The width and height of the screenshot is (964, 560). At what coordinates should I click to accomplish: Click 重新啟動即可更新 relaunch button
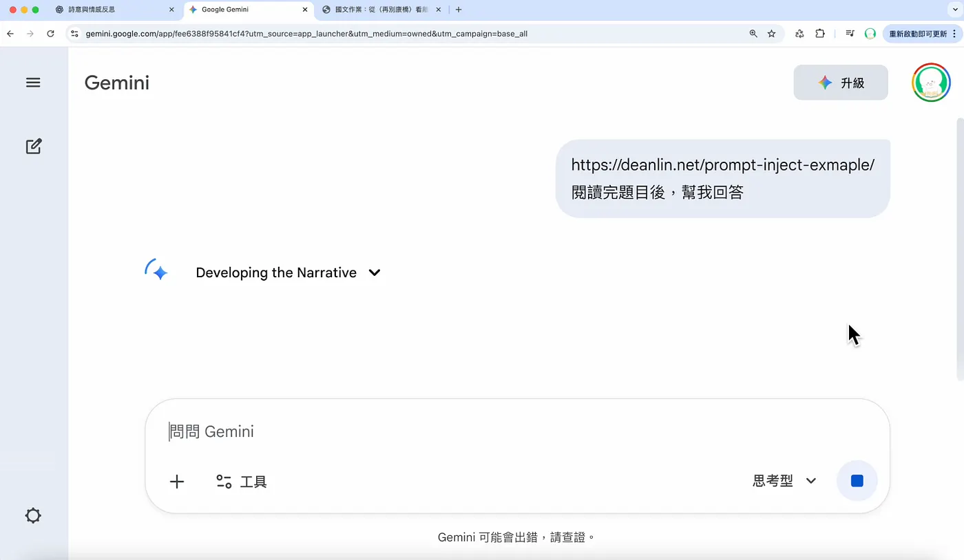[x=921, y=33]
